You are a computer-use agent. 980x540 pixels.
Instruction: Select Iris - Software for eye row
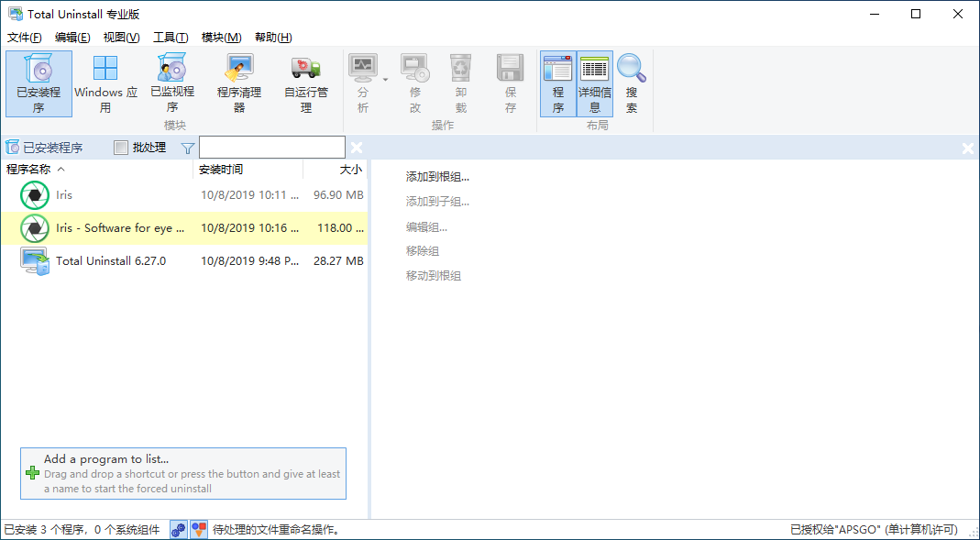coord(183,227)
